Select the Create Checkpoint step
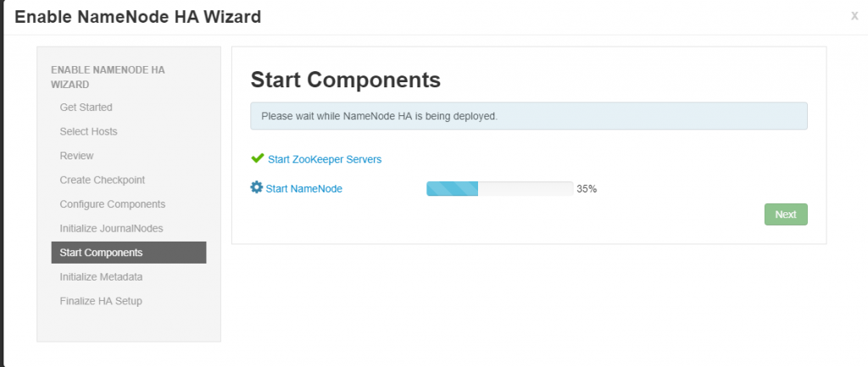The width and height of the screenshot is (868, 367). tap(103, 180)
